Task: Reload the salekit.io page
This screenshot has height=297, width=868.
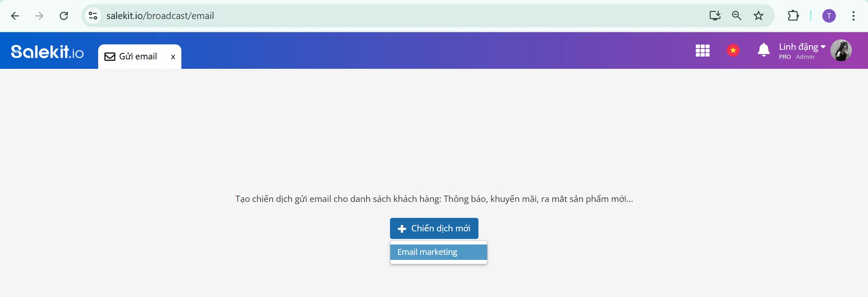Action: (64, 16)
